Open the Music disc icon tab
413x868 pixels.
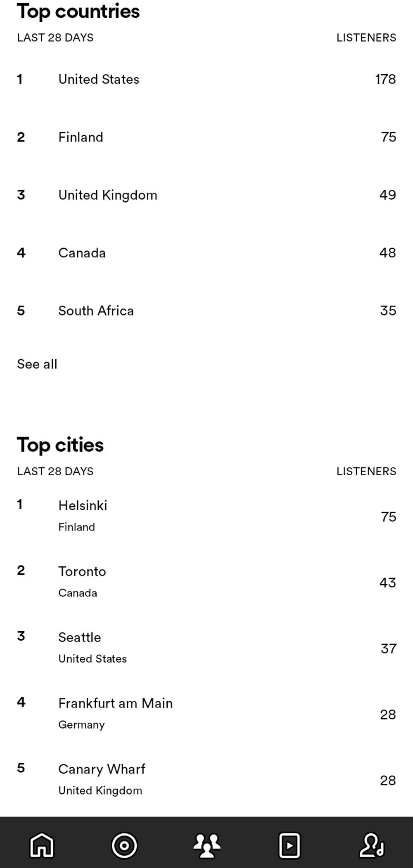coord(124,845)
